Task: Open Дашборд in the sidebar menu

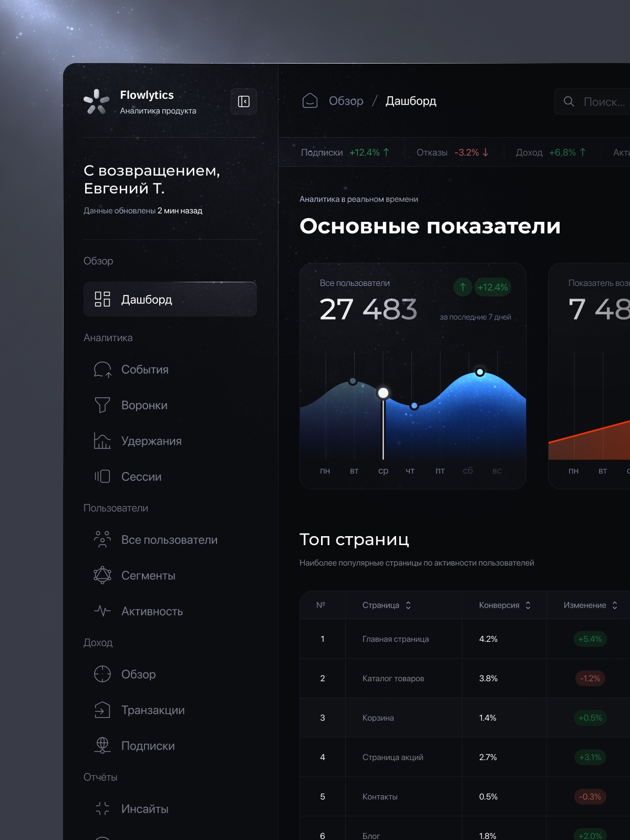Action: (x=170, y=299)
